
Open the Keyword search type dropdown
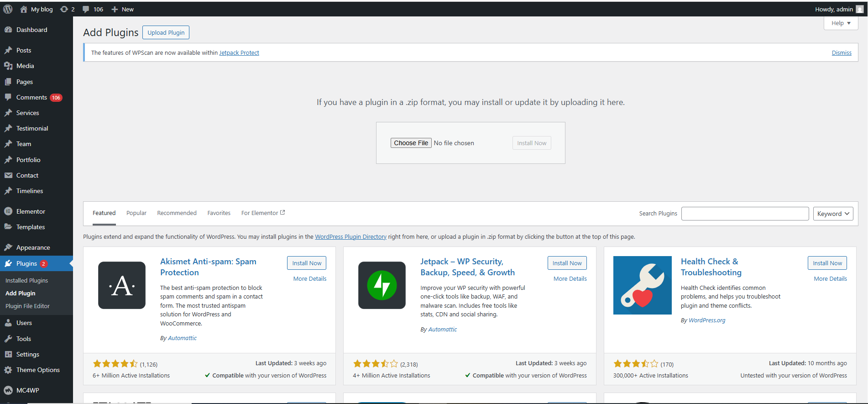[x=833, y=214]
